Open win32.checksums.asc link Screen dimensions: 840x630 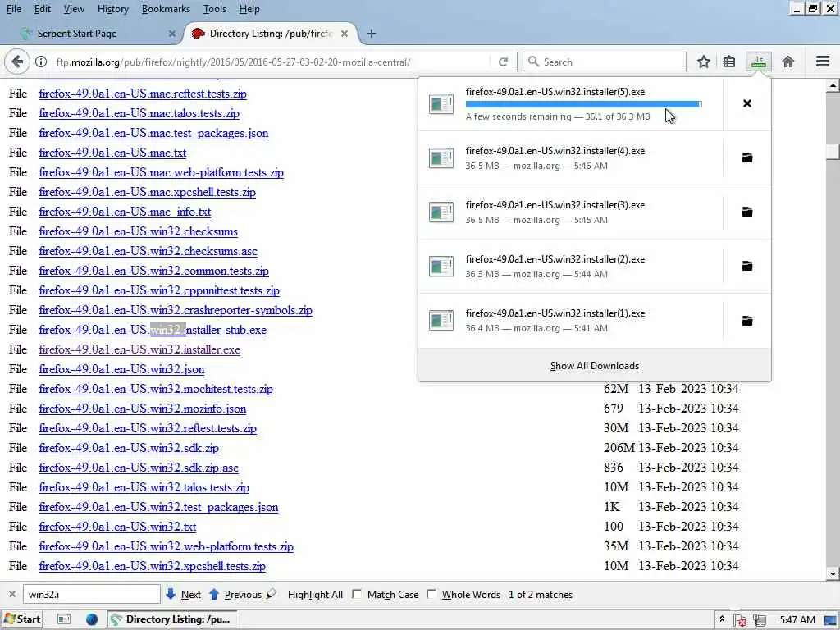148,251
